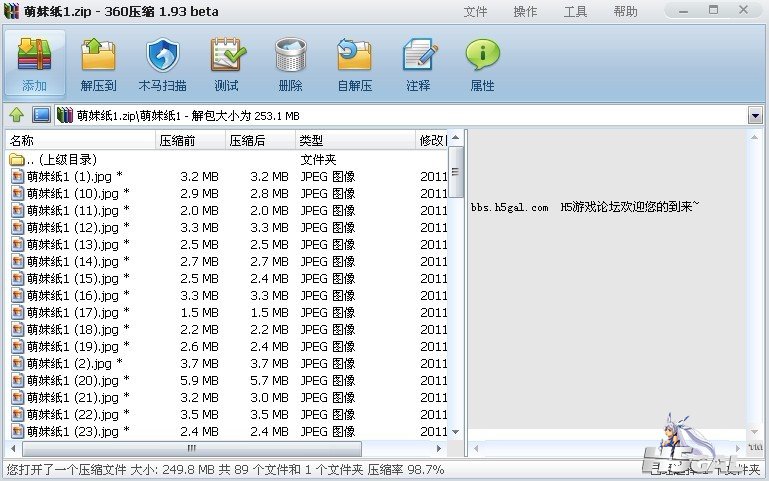
Task: Sort by the 名称 column header
Action: tap(80, 140)
